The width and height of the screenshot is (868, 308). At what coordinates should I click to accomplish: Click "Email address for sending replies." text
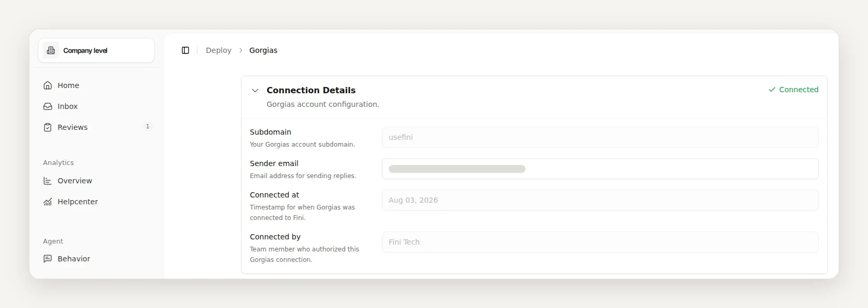303,176
